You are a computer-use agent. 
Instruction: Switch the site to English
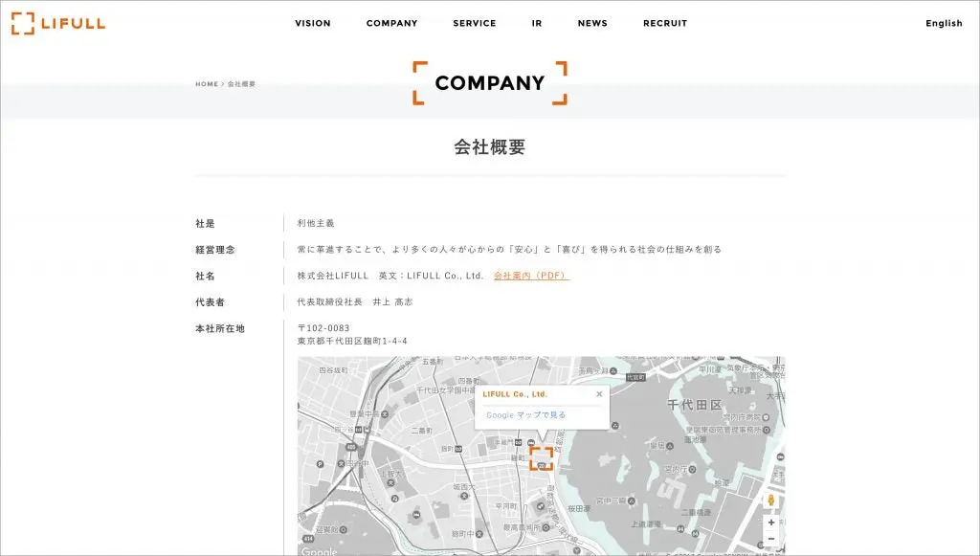pyautogui.click(x=945, y=23)
